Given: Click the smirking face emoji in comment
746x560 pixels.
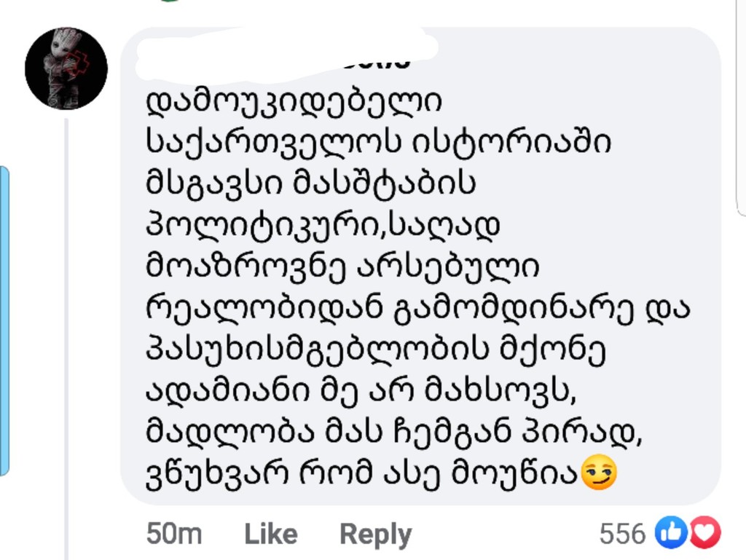Looking at the screenshot, I should 599,472.
